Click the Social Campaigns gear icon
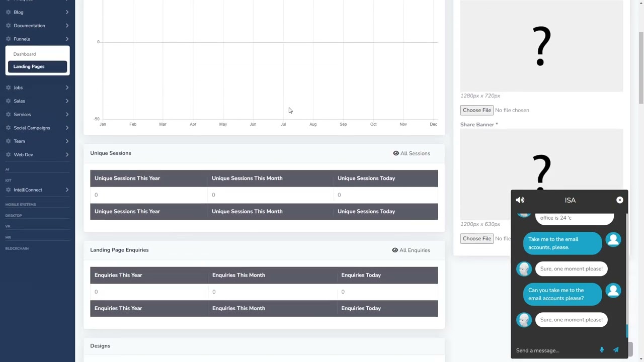 8,128
